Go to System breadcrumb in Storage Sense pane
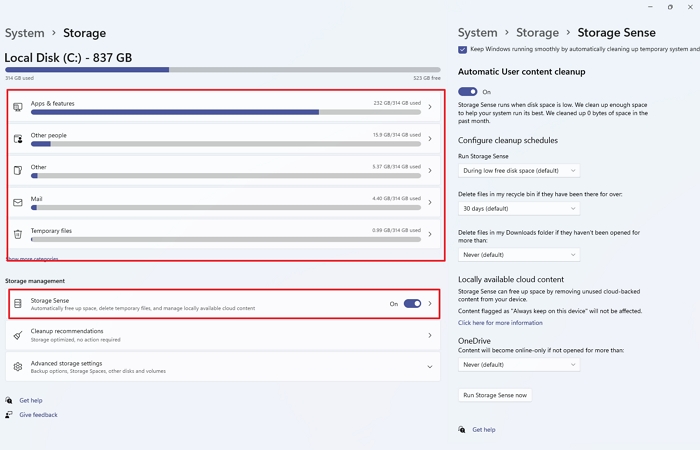 pyautogui.click(x=477, y=33)
